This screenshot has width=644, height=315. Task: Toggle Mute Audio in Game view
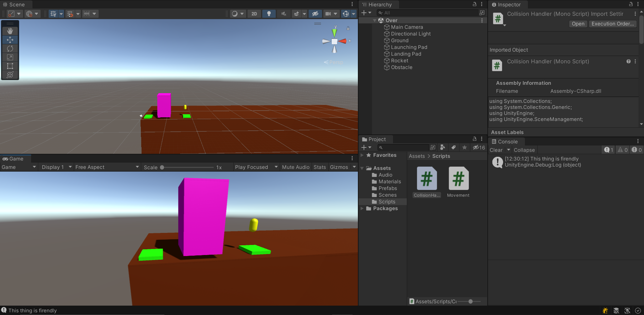296,167
